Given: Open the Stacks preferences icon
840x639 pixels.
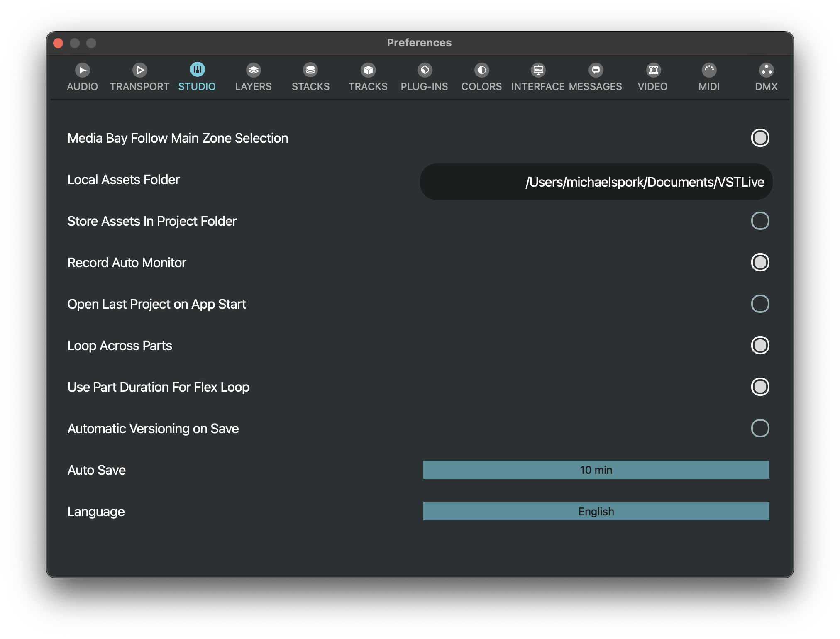Looking at the screenshot, I should pyautogui.click(x=310, y=70).
